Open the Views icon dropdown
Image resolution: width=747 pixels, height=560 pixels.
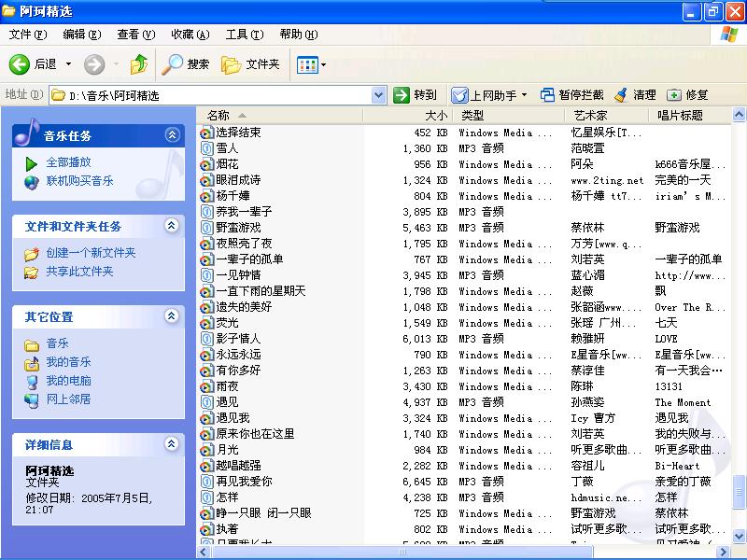311,64
